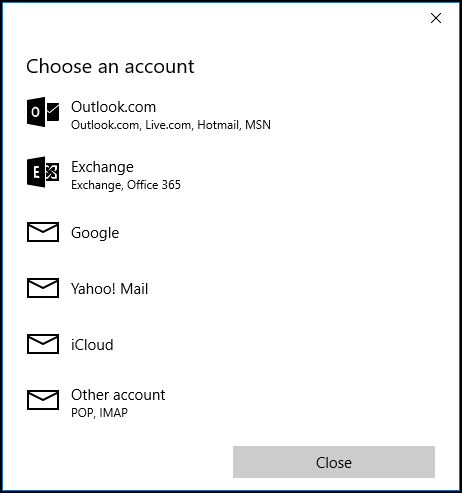Select Other account to add manually
Image resolution: width=462 pixels, height=493 pixels.
[x=231, y=402]
